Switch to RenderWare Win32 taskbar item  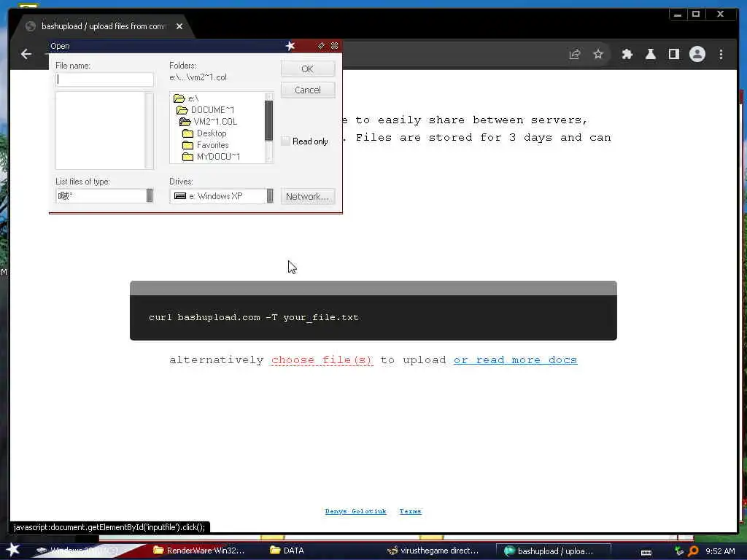[x=199, y=551]
